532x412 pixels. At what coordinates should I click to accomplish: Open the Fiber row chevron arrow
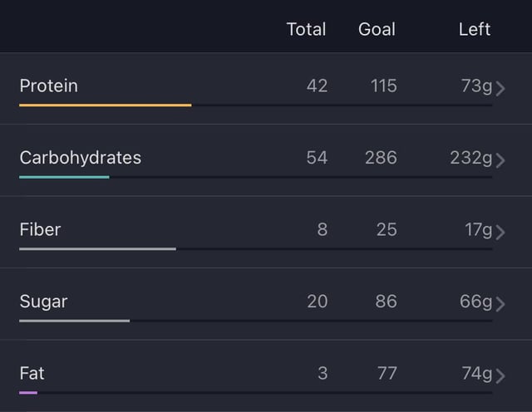tap(500, 233)
